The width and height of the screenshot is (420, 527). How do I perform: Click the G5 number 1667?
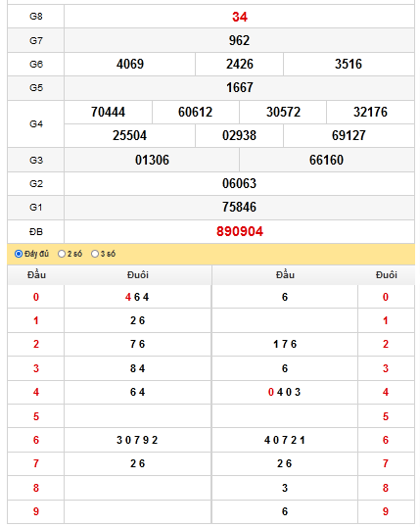[x=240, y=88]
